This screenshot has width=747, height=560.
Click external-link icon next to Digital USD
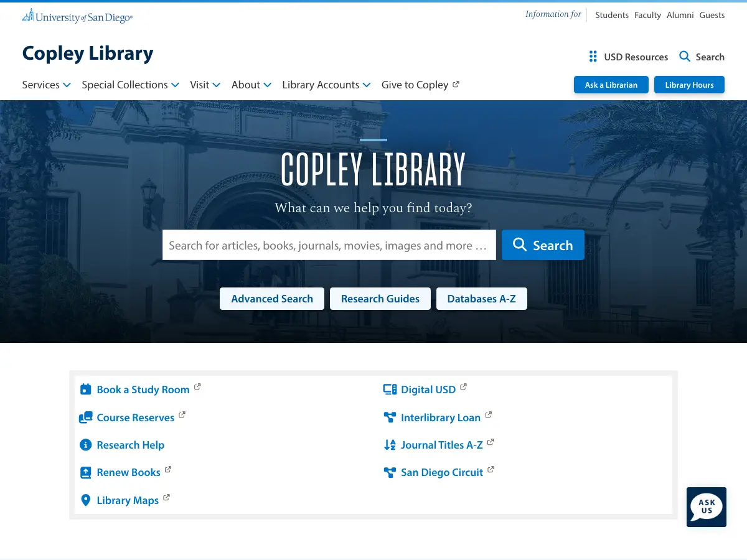pos(463,387)
